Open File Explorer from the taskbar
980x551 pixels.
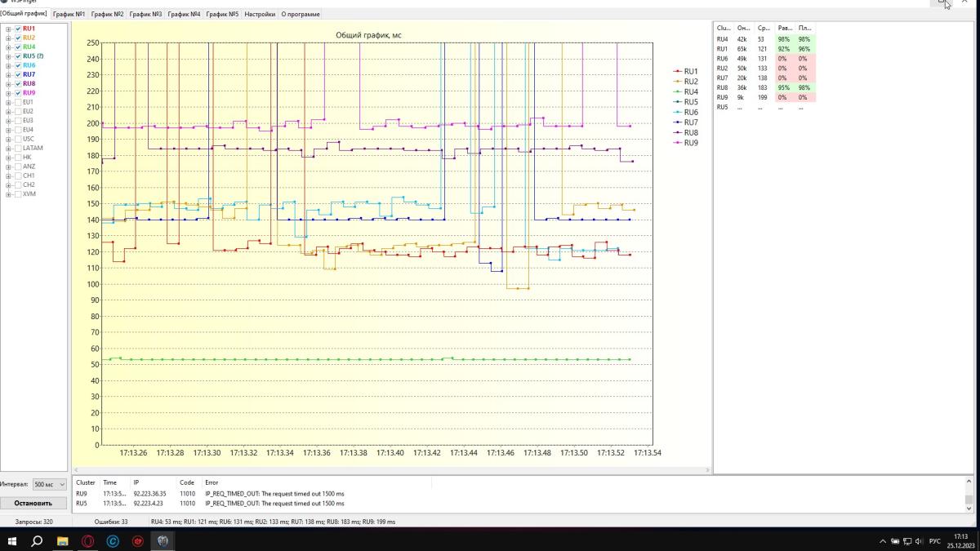[x=62, y=540]
